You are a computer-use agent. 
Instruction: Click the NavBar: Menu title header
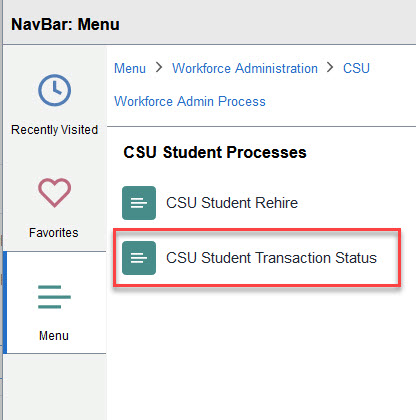65,24
